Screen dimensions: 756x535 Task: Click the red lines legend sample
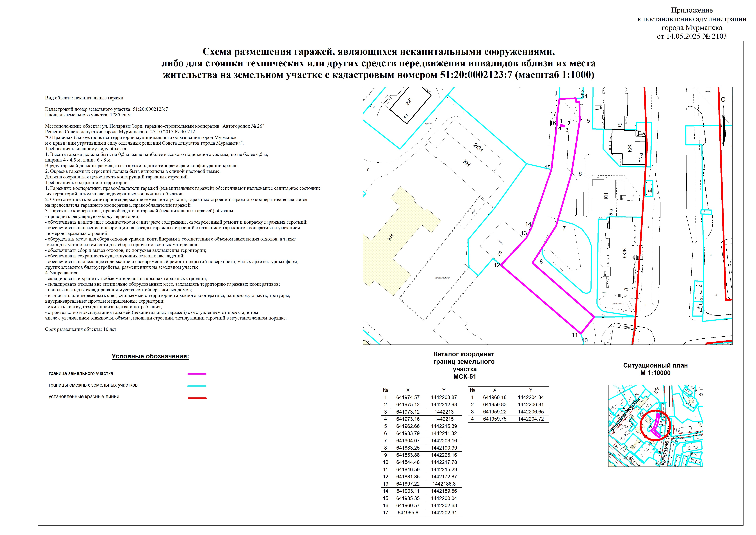point(197,398)
